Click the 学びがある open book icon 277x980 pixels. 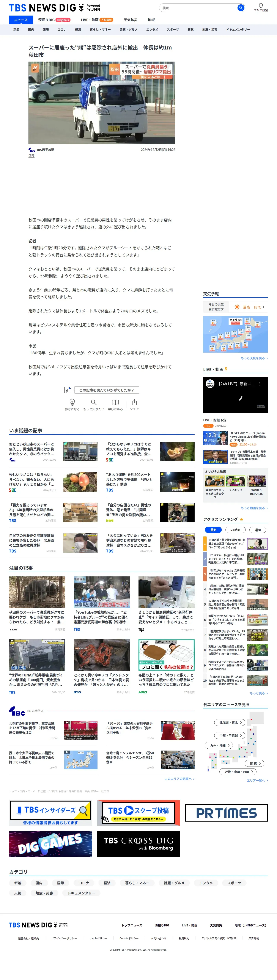click(115, 402)
